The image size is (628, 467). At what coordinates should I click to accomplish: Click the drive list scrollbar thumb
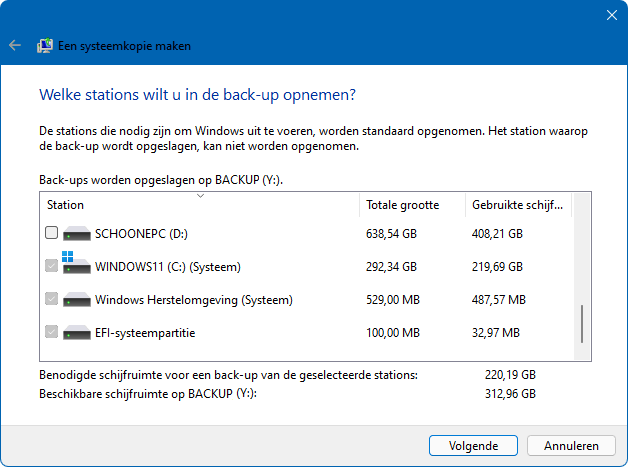(x=582, y=324)
